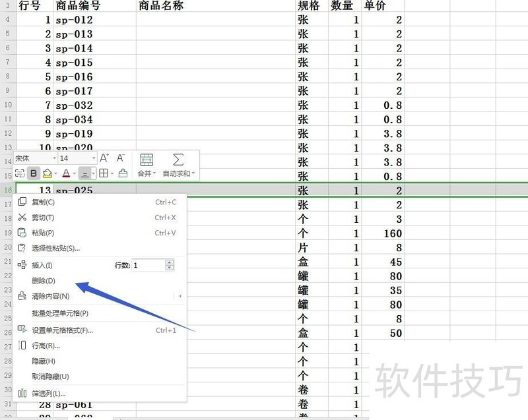Viewport: 528px width, 420px height.
Task: Click the AutoSum sigma icon
Action: [178, 160]
